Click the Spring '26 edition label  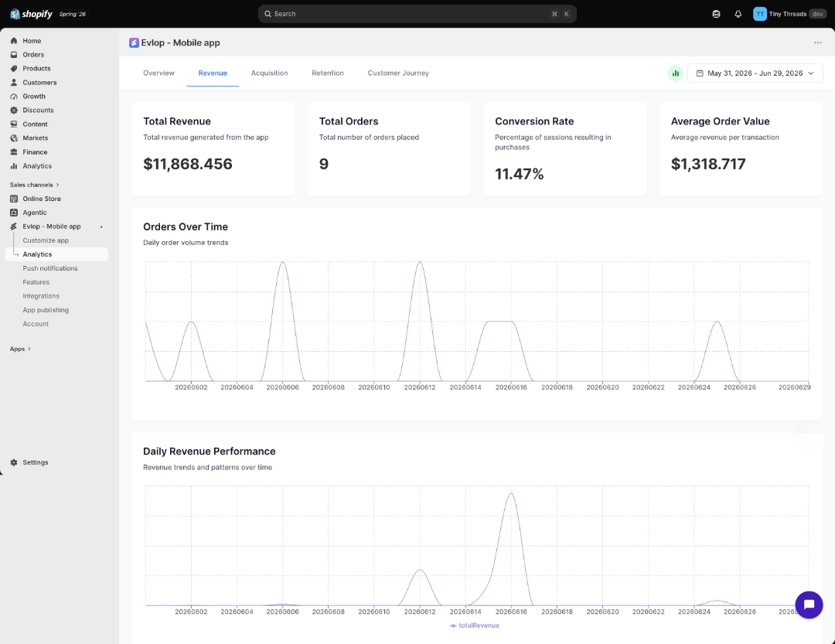(x=73, y=15)
